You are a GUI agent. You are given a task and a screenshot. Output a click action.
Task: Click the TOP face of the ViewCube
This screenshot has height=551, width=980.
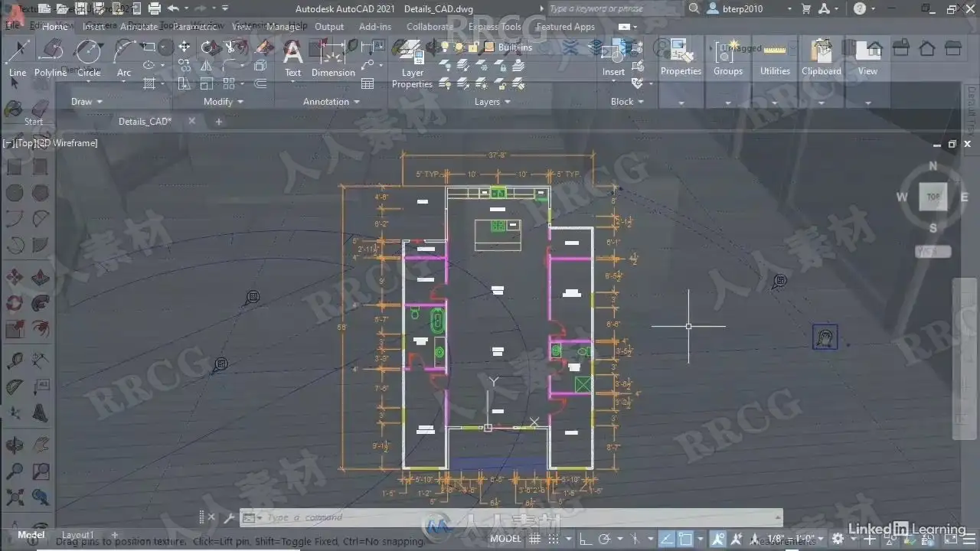pos(933,197)
